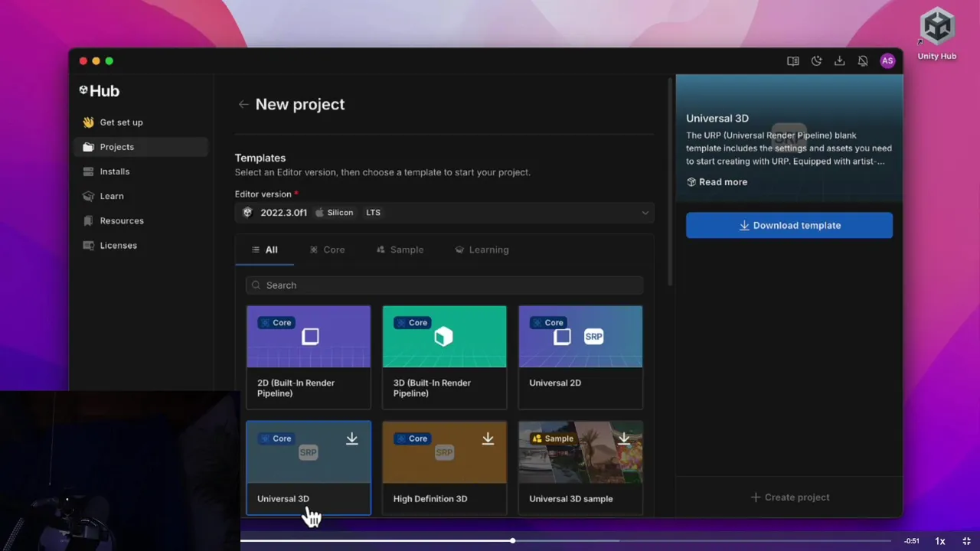Select the Universal 3D sample template
The image size is (980, 551).
click(580, 468)
